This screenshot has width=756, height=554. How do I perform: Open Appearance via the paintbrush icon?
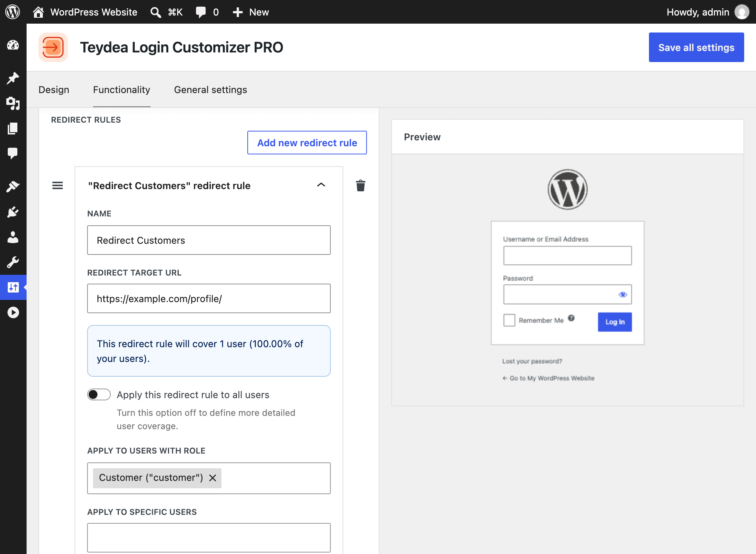[x=13, y=187]
